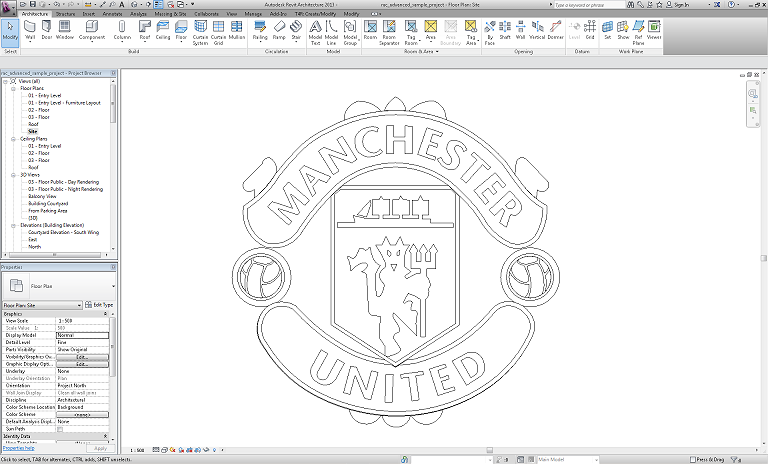Image resolution: width=768 pixels, height=464 pixels.
Task: Click the keyword search input field
Action: tap(589, 5)
